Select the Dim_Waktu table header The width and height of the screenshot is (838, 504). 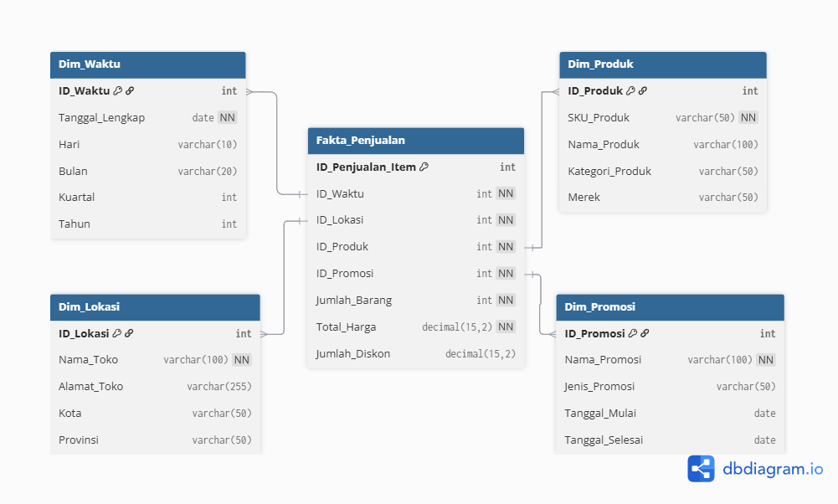148,64
